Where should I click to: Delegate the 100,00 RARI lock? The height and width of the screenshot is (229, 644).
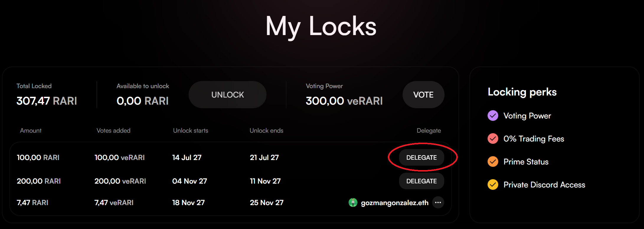[x=421, y=157]
